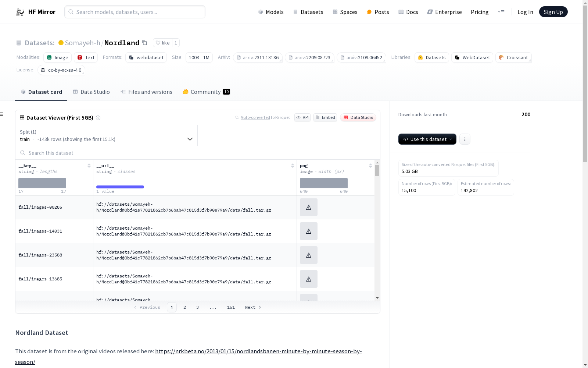
Task: Click image warning icon for fall/images-13685
Action: pos(309,279)
